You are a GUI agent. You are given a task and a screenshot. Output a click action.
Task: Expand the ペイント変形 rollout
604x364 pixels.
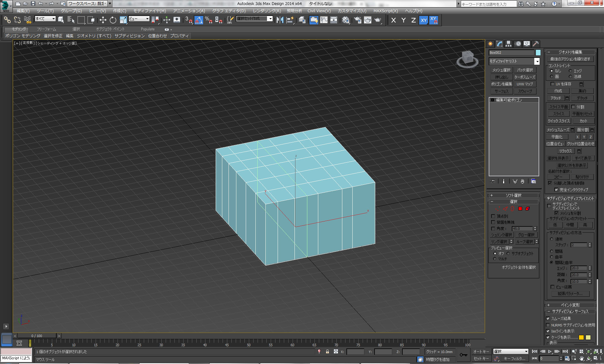[x=570, y=305]
